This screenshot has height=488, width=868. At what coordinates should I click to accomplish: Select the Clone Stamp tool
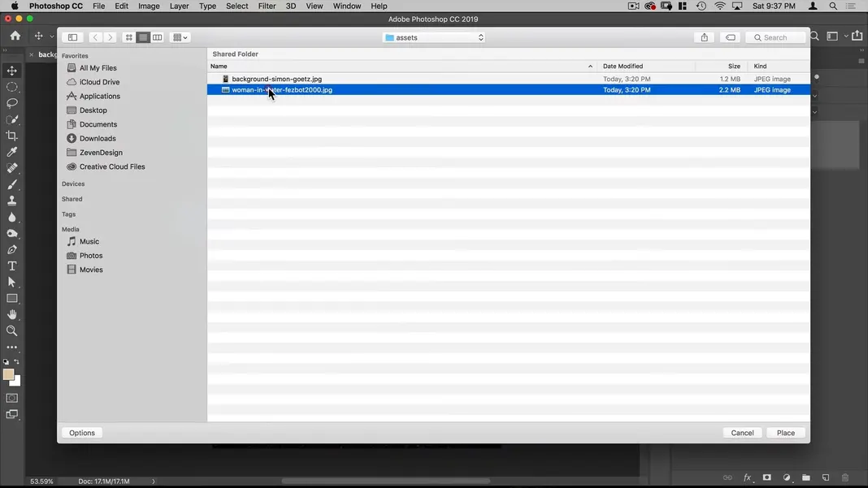pos(11,201)
